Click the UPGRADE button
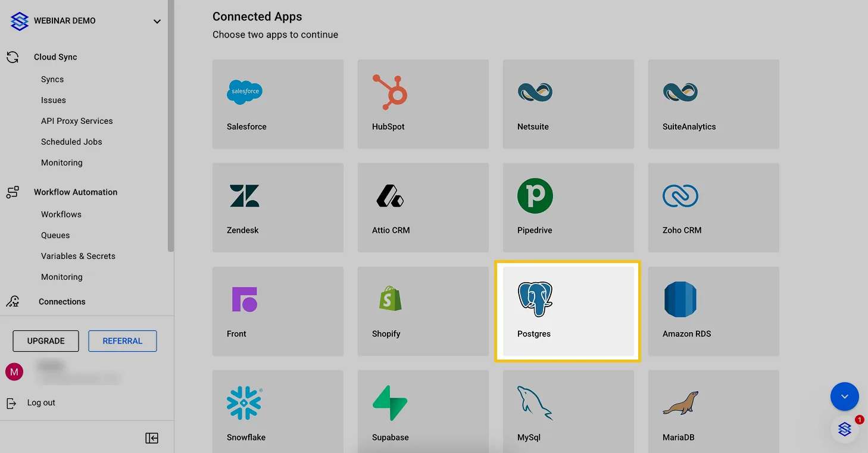The image size is (868, 453). pyautogui.click(x=46, y=341)
